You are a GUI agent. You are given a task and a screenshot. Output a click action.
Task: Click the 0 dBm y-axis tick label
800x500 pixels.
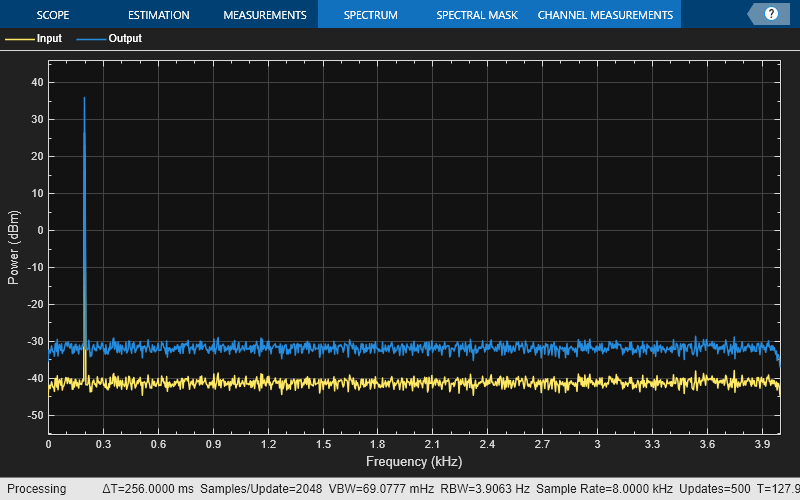(x=40, y=230)
